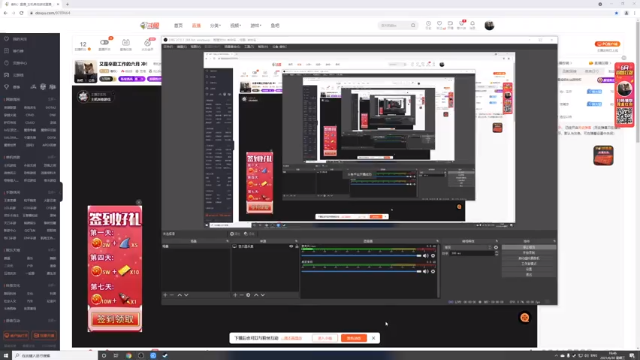This screenshot has width=640, height=360.
Task: Toggle switch icon with badge above stream title
Action: 105,43
